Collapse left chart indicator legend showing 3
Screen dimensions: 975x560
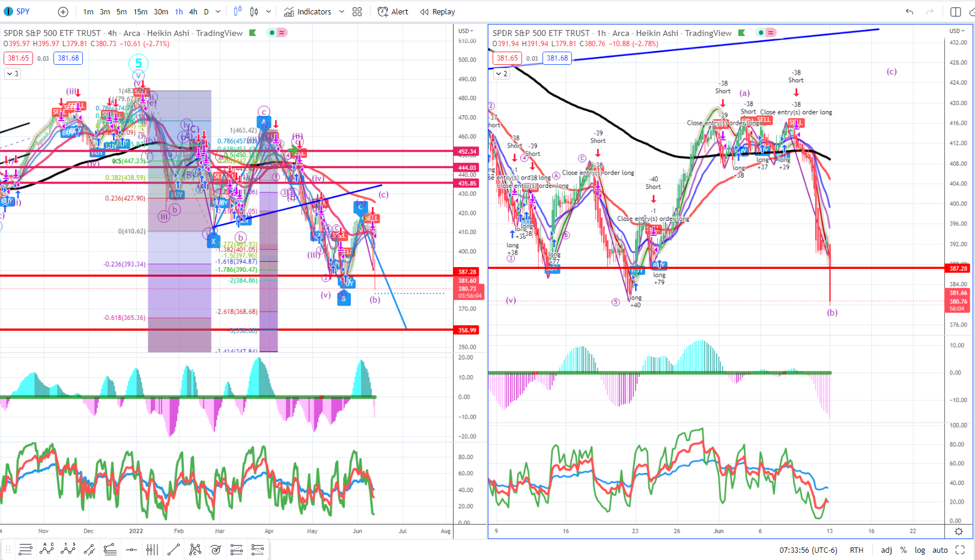click(x=12, y=73)
